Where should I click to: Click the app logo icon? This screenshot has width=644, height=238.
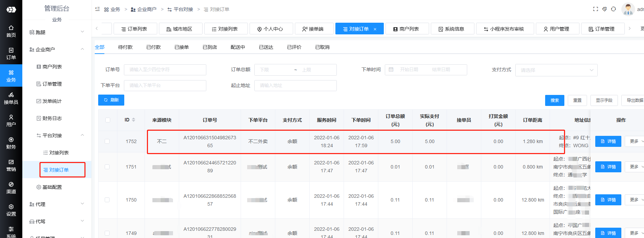coord(11,10)
